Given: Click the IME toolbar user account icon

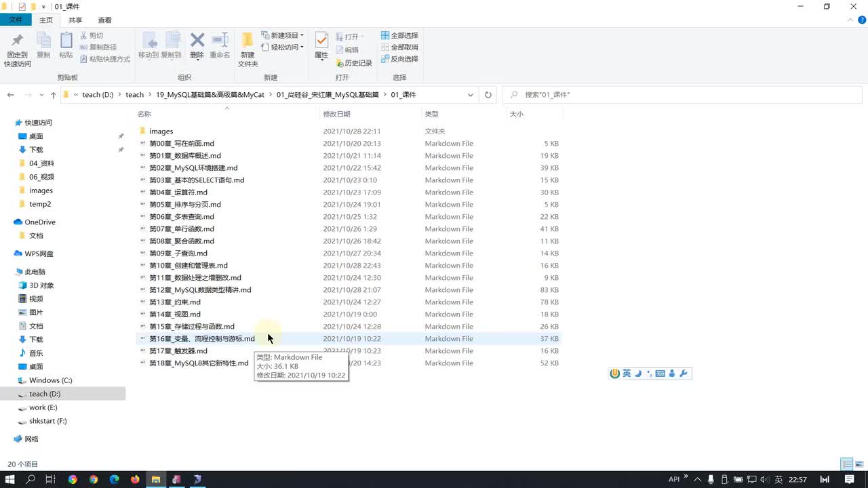Looking at the screenshot, I should click(x=672, y=373).
